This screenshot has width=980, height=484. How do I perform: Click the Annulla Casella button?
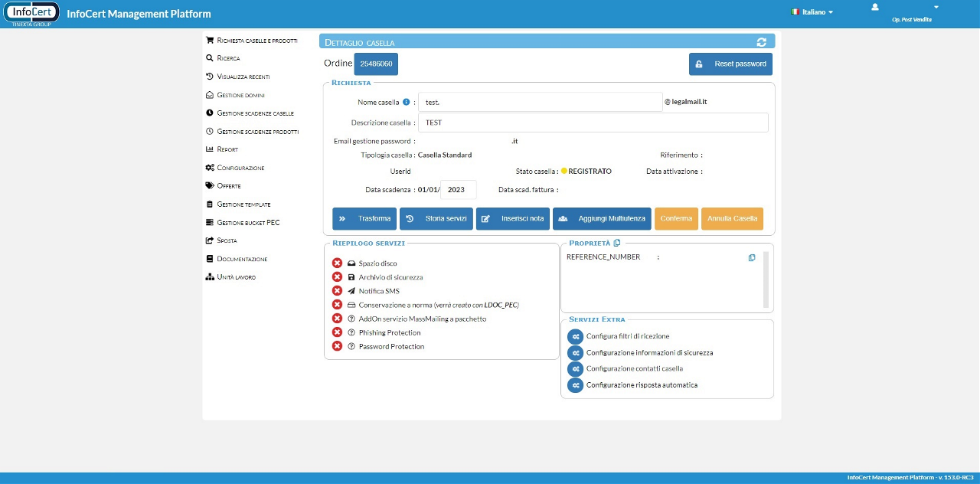[732, 218]
